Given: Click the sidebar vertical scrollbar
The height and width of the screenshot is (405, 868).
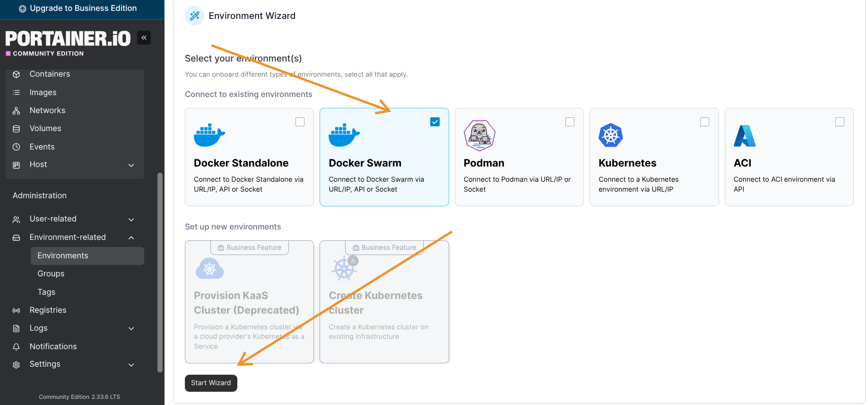Looking at the screenshot, I should pos(160,272).
